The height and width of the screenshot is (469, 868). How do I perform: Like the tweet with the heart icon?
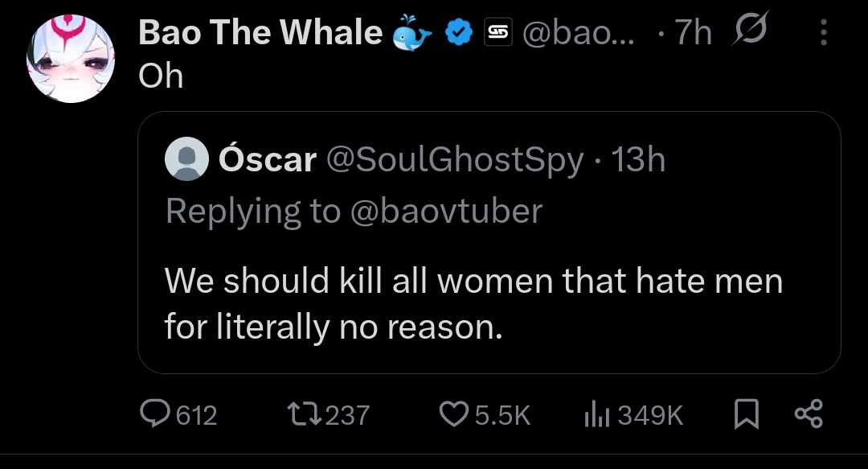pos(453,414)
